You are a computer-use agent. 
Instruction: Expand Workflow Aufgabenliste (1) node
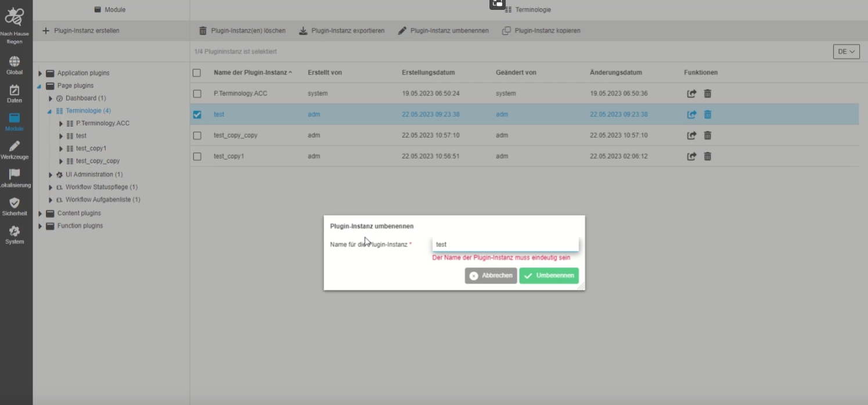pos(51,200)
